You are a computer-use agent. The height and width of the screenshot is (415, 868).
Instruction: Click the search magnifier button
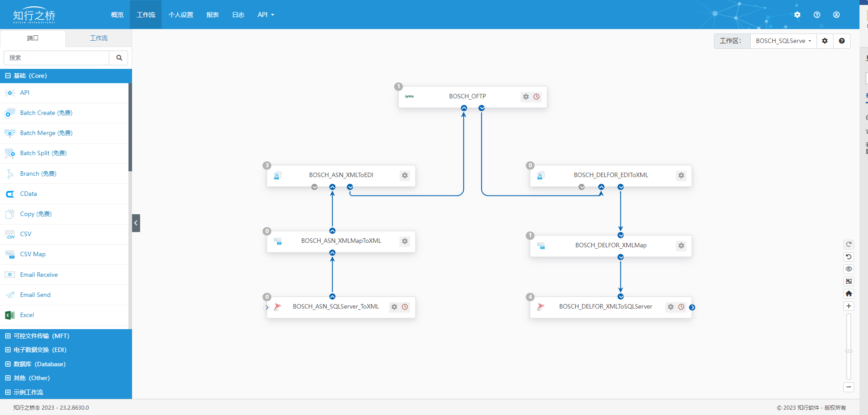click(119, 58)
